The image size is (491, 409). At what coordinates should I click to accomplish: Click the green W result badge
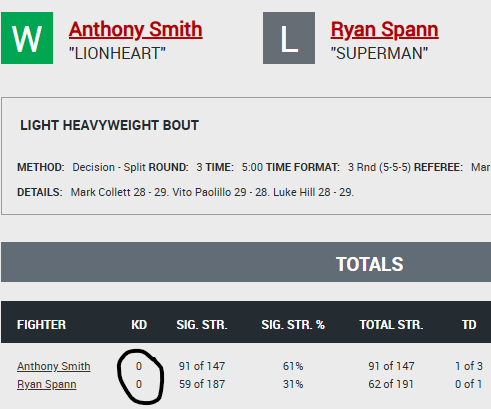click(x=27, y=38)
